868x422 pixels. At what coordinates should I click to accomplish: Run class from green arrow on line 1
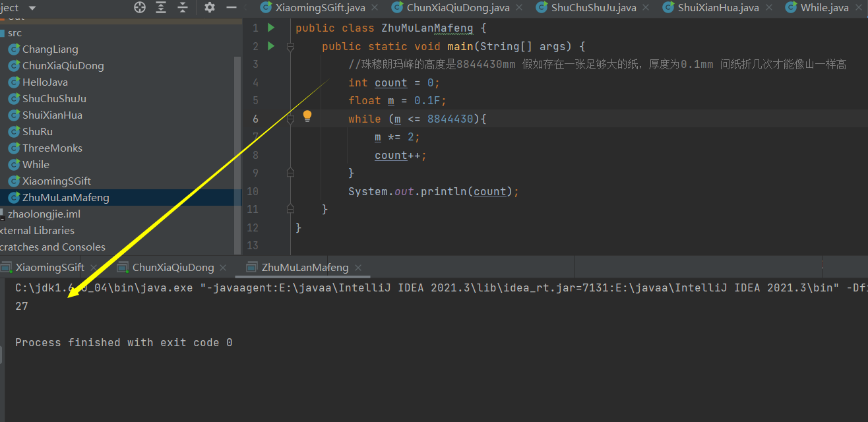pos(270,28)
